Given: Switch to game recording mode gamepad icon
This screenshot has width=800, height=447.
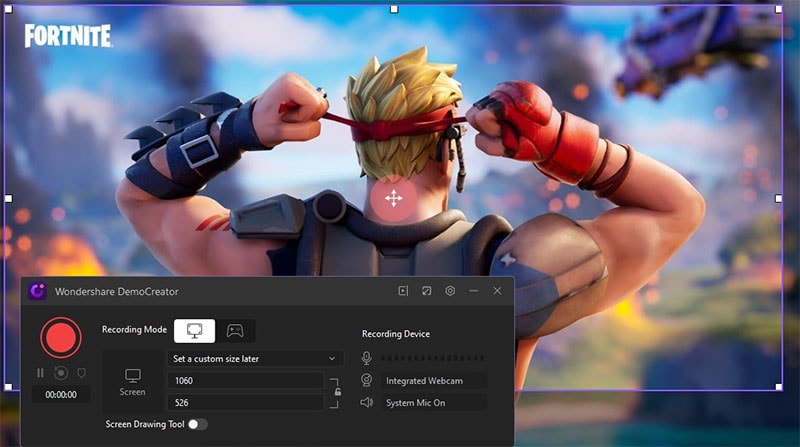Looking at the screenshot, I should [235, 331].
